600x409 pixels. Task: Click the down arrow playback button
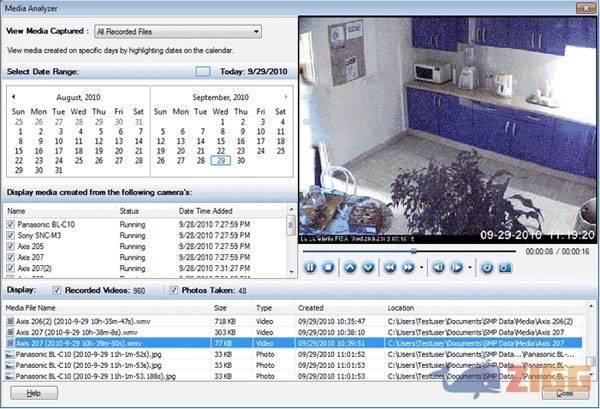[368, 267]
